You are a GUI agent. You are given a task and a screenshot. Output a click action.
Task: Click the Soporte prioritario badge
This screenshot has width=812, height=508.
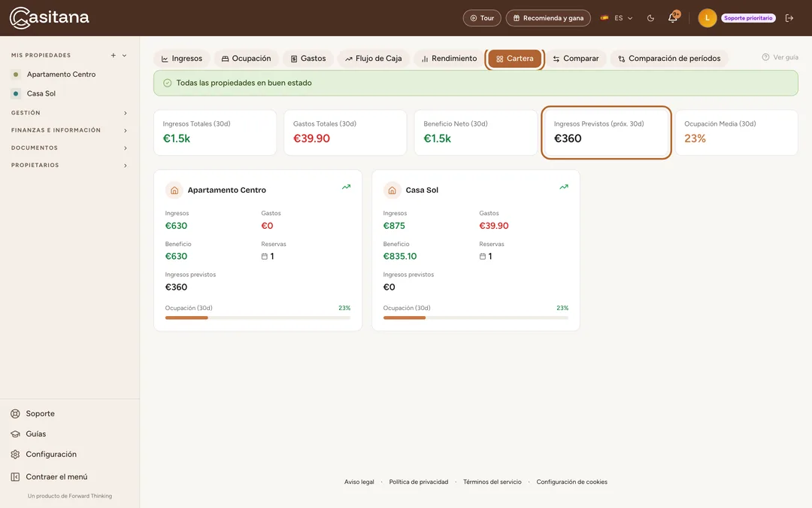[x=748, y=18]
